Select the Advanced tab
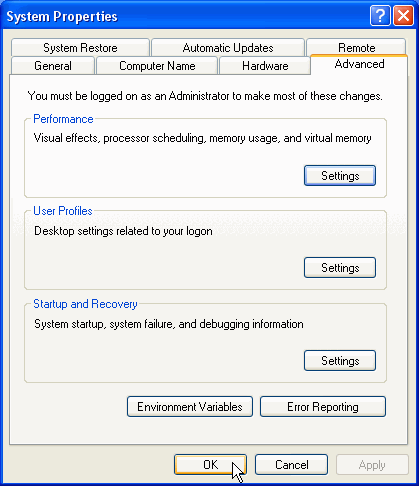The height and width of the screenshot is (486, 419). [x=359, y=64]
